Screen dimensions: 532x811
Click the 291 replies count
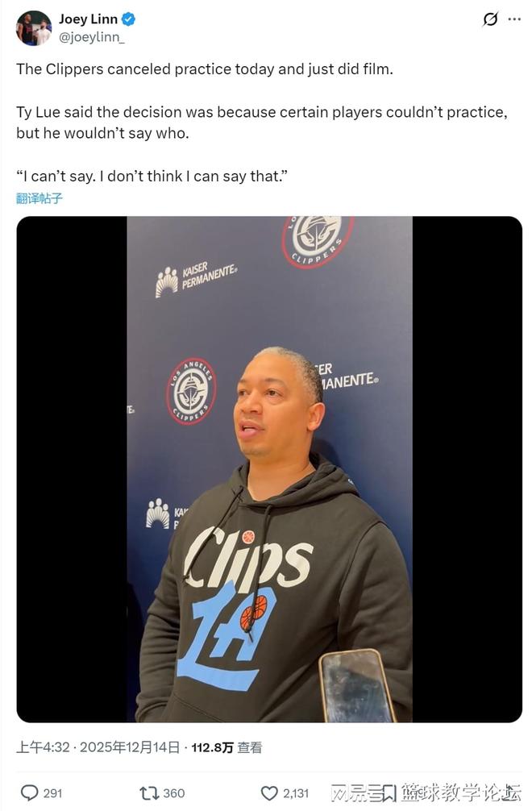pyautogui.click(x=52, y=793)
